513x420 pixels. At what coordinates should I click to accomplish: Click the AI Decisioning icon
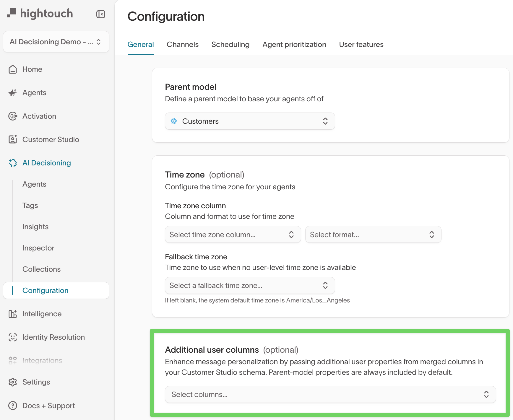coord(13,163)
